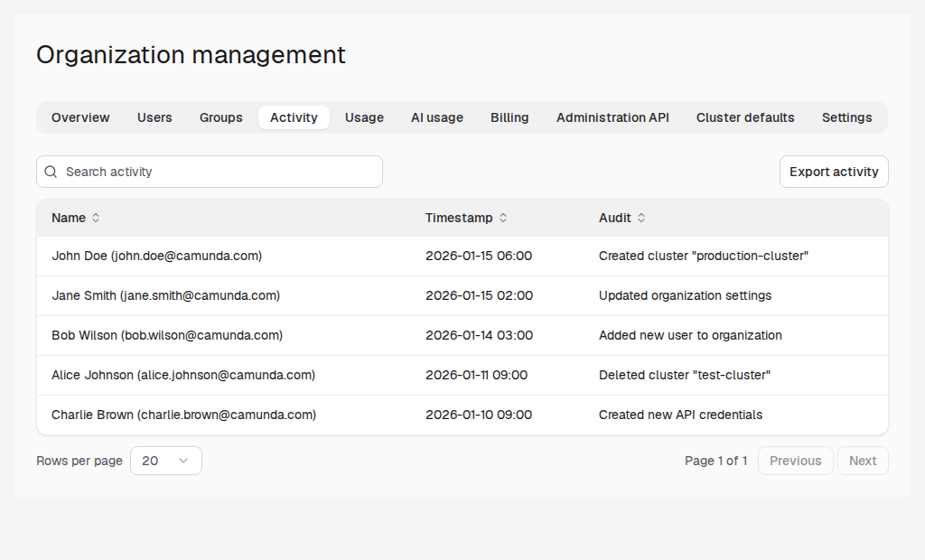Click the Next page button
The width and height of the screenshot is (925, 560).
[863, 461]
